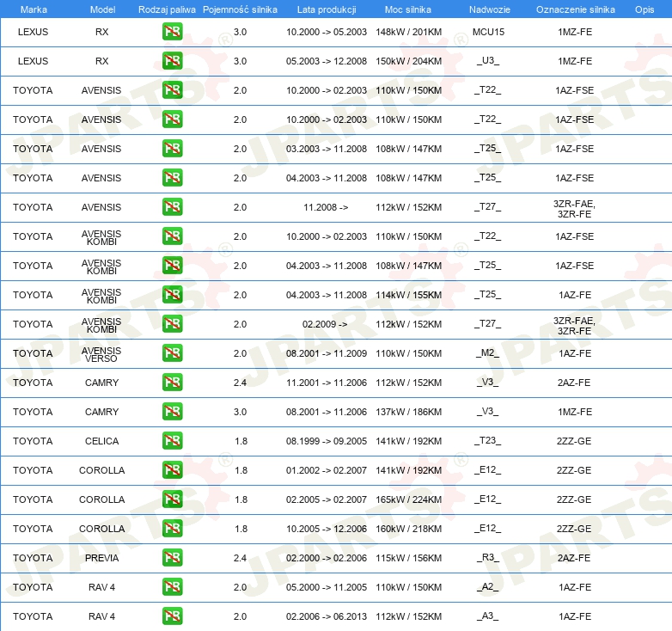Image resolution: width=672 pixels, height=631 pixels.
Task: Click the 137kW / 186KM power cell
Action: 408,412
